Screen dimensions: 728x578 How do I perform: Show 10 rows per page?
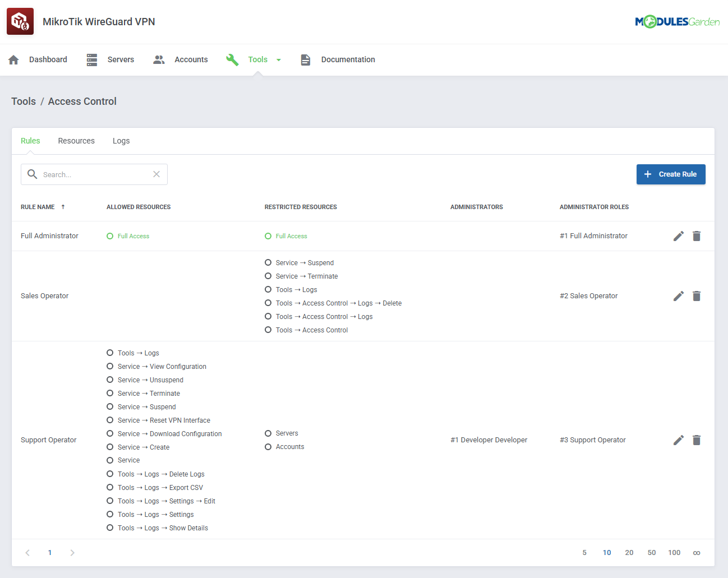click(607, 553)
